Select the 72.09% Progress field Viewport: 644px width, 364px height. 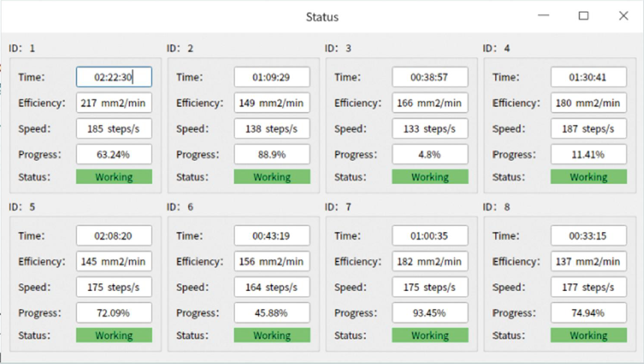pyautogui.click(x=114, y=313)
